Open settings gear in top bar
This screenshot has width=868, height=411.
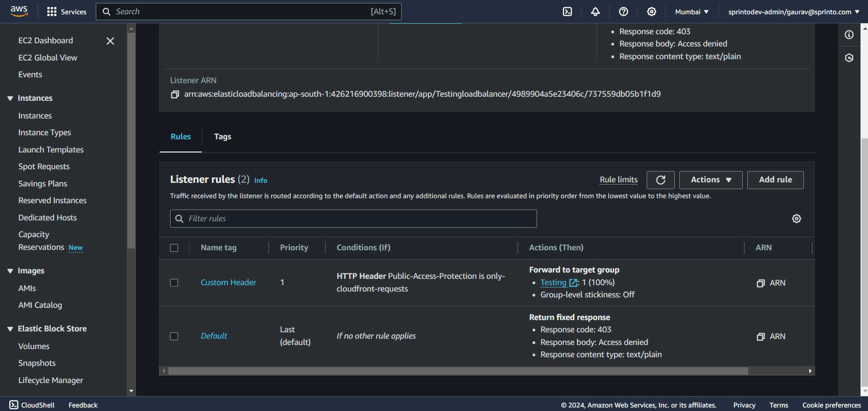click(651, 12)
